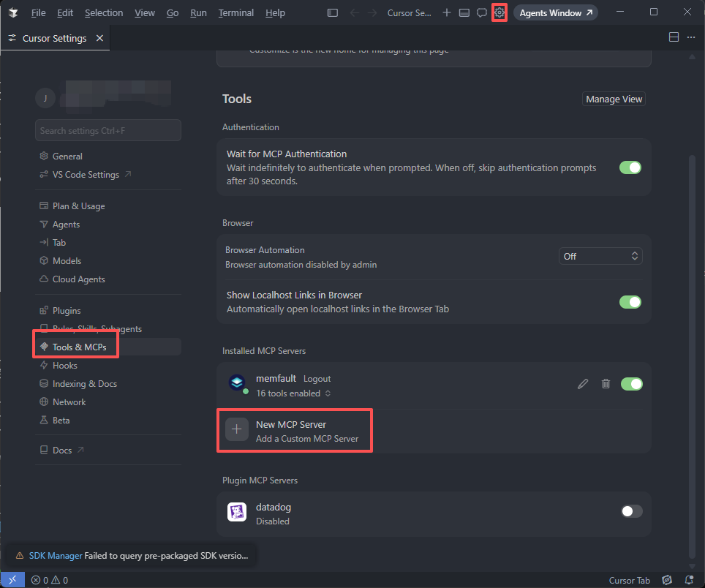Open the Browser Automation Off dropdown
The image size is (705, 588).
point(600,256)
